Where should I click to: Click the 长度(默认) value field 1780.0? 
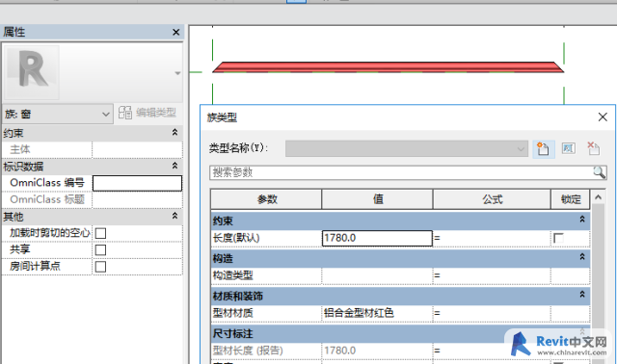(x=377, y=238)
